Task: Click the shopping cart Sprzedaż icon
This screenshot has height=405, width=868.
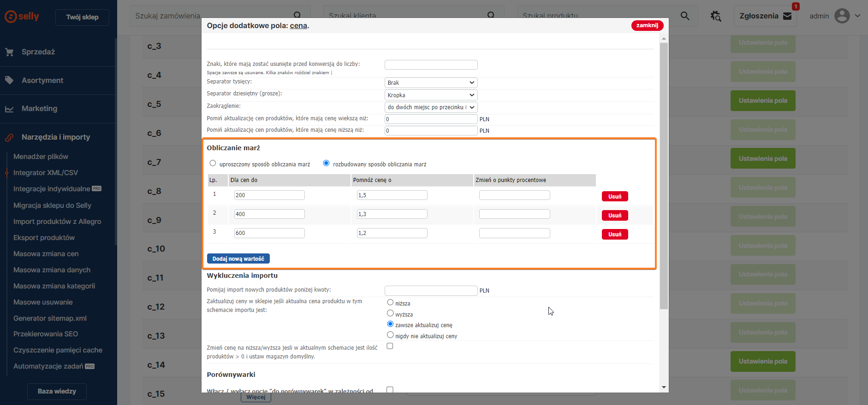Action: click(9, 52)
